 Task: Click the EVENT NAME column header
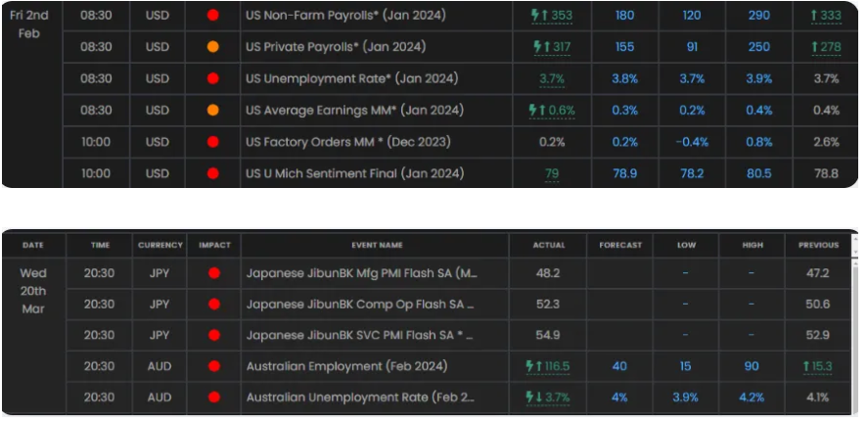379,245
